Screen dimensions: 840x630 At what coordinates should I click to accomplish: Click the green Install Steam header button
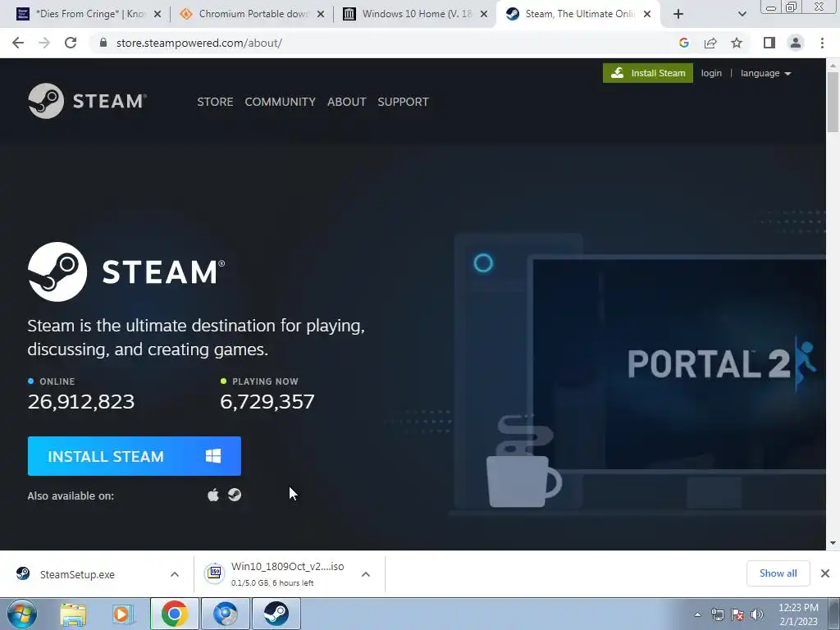click(648, 73)
